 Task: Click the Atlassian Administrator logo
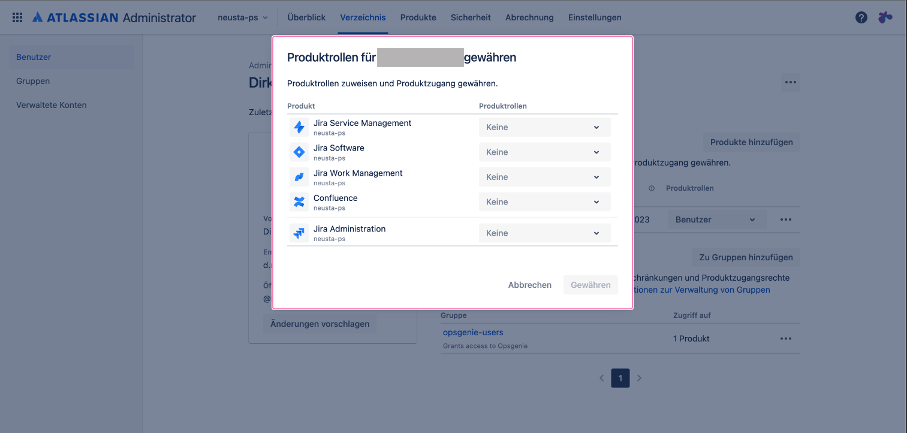[x=114, y=17]
